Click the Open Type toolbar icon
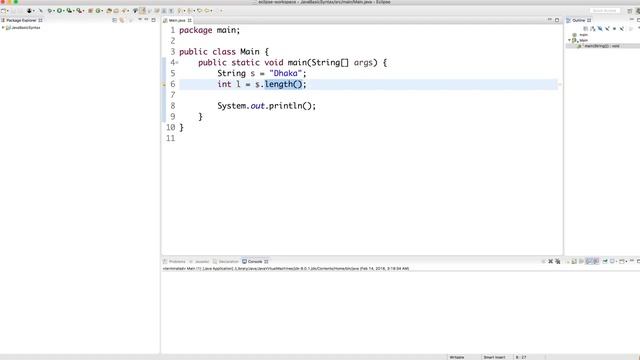The height and width of the screenshot is (360, 640). pos(109,11)
